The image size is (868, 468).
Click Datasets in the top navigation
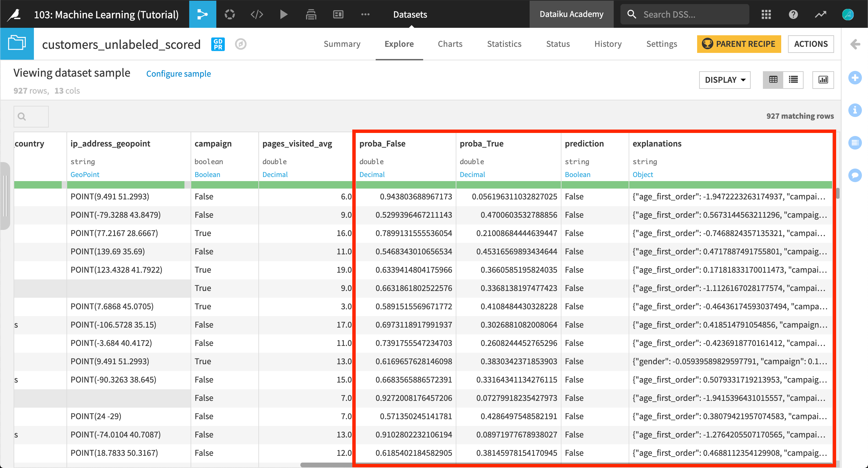pyautogui.click(x=410, y=14)
